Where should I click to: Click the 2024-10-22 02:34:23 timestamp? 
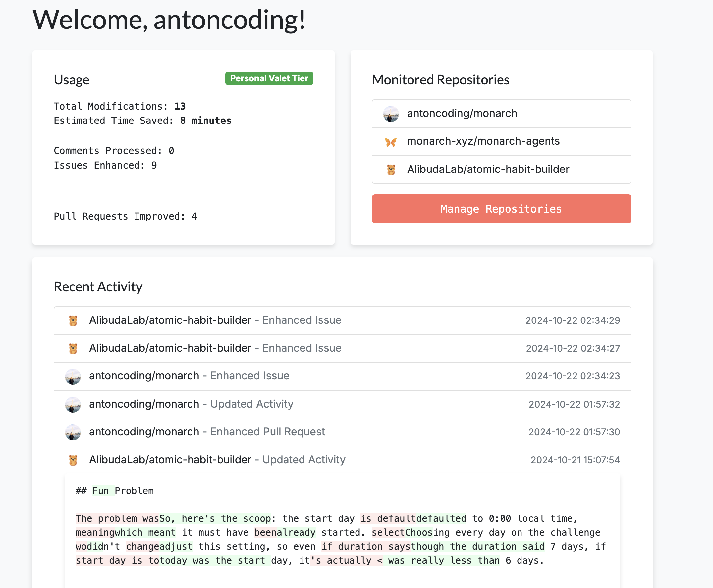pos(573,376)
